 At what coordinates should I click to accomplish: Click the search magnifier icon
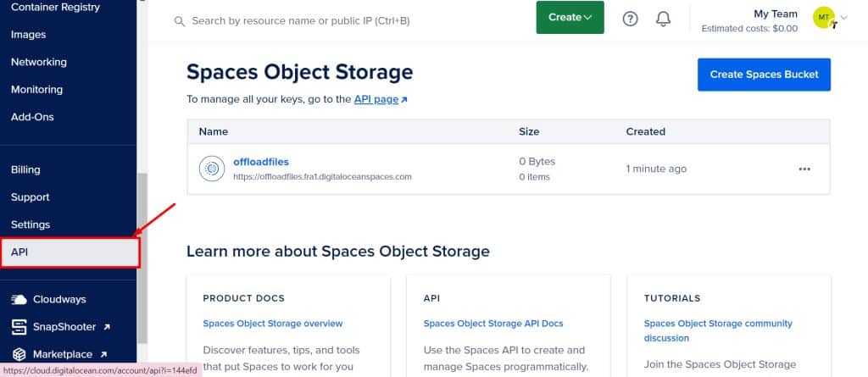pyautogui.click(x=180, y=21)
